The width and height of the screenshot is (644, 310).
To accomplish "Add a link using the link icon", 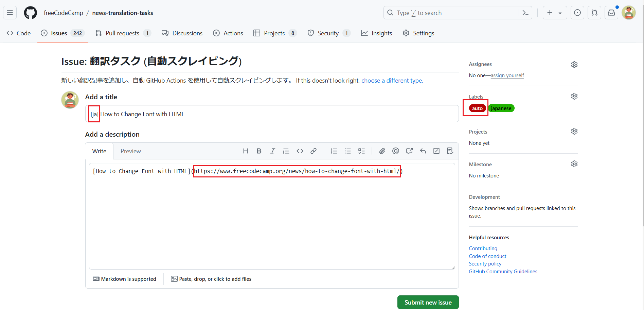I will click(313, 151).
